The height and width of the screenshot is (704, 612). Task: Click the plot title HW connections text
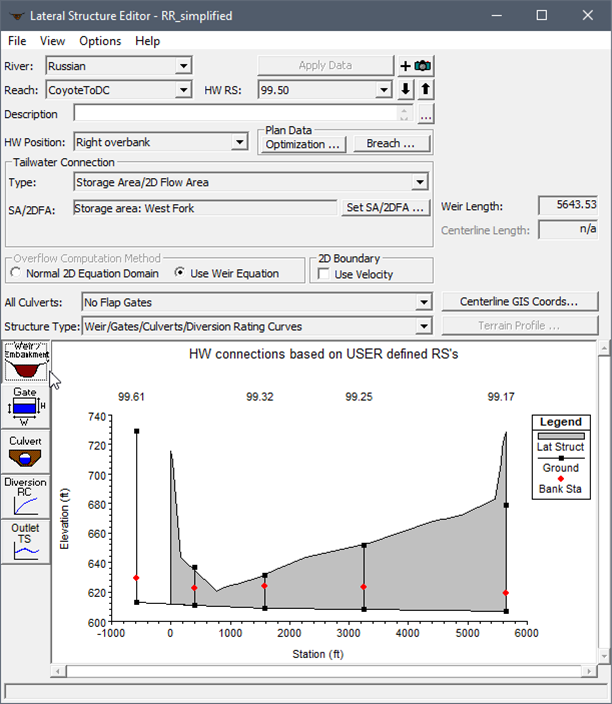click(x=323, y=354)
